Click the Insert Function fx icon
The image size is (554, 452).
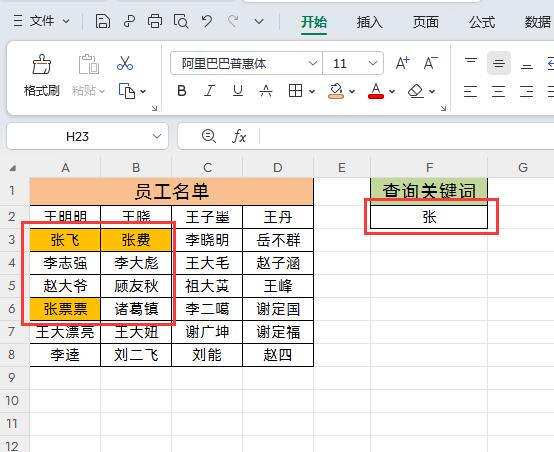[x=239, y=136]
